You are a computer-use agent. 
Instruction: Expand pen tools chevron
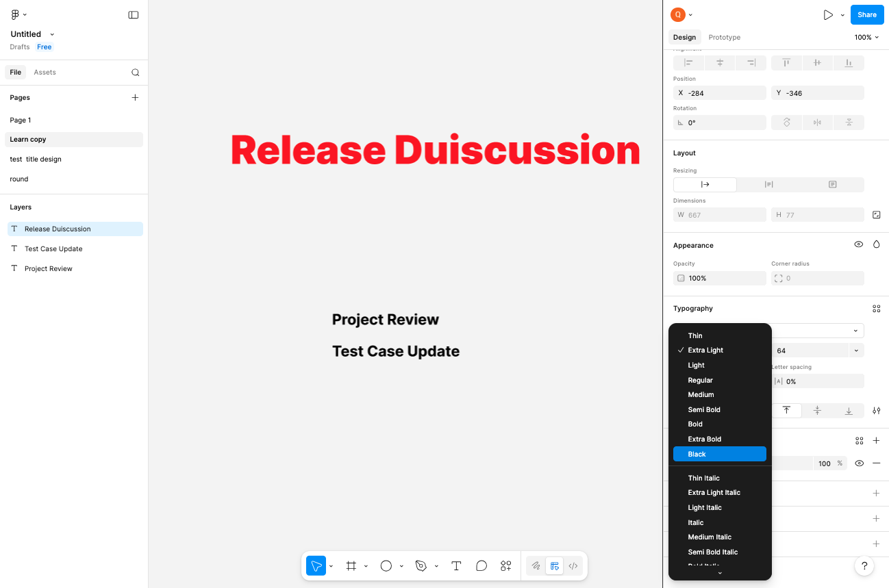pos(436,567)
